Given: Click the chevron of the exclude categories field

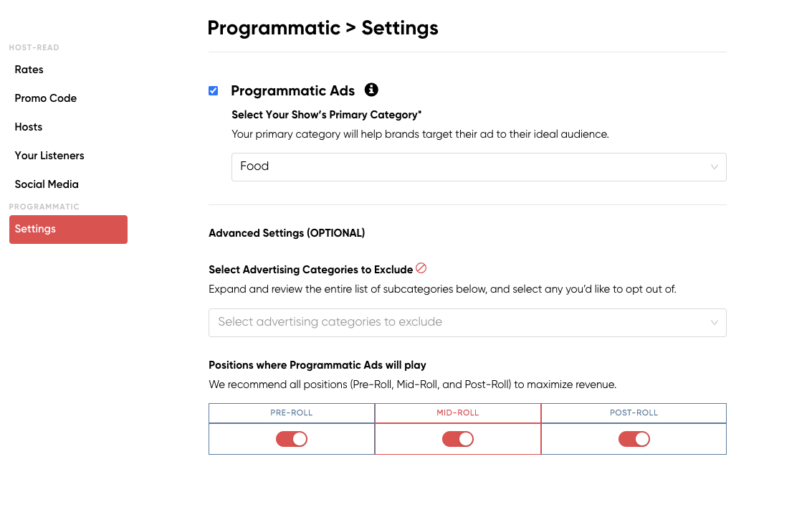Looking at the screenshot, I should tap(714, 323).
